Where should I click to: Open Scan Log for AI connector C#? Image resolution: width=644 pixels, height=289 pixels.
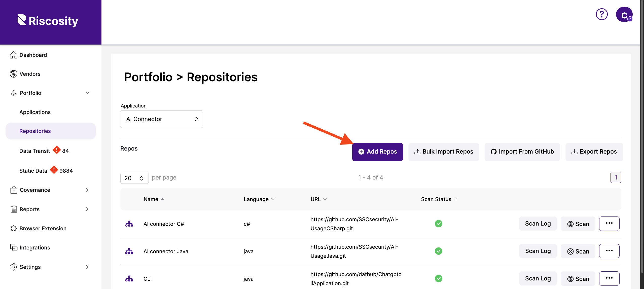click(538, 224)
